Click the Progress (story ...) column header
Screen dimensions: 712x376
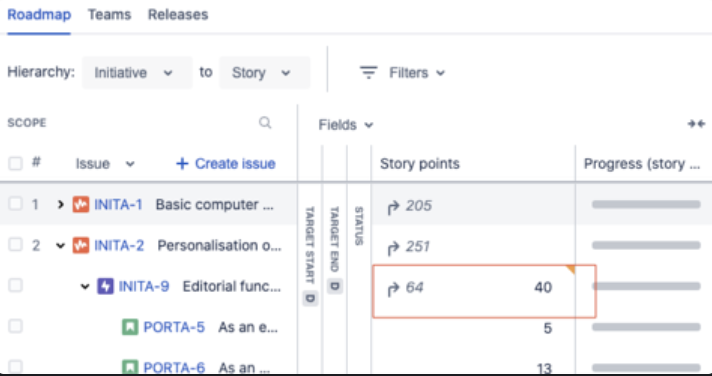tap(642, 164)
